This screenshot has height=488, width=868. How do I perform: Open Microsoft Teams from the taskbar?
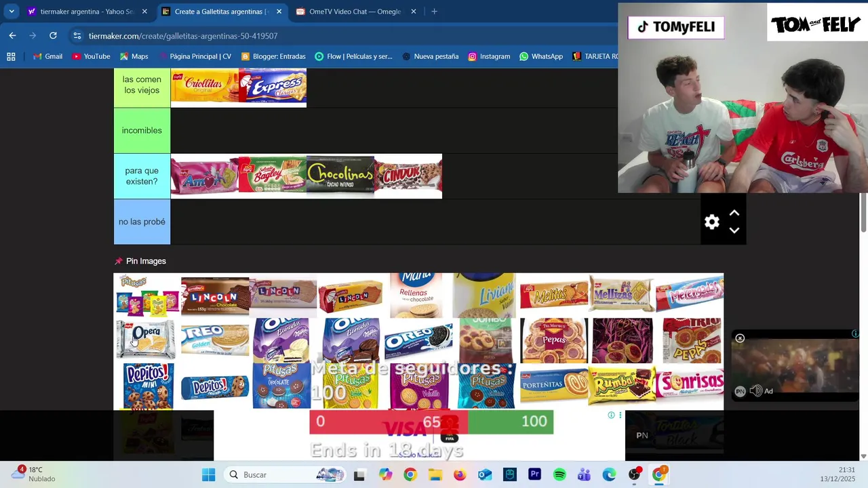pos(584,474)
